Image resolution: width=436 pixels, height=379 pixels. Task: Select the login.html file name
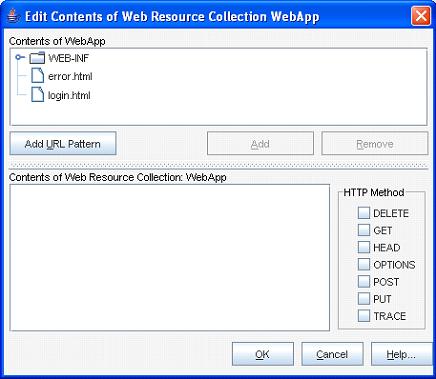(x=69, y=95)
